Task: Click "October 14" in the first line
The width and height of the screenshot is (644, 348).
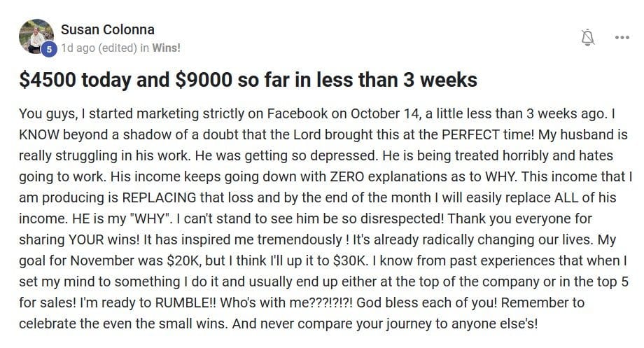Action: tap(384, 113)
